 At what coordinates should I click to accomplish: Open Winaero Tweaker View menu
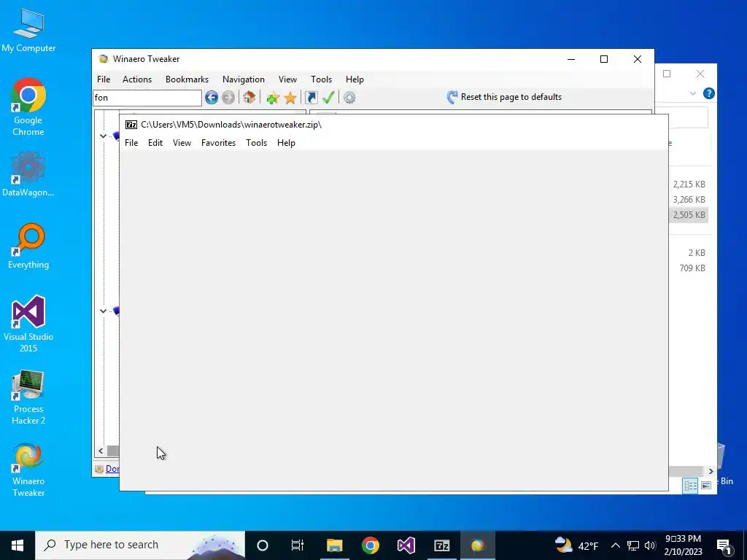tap(287, 79)
